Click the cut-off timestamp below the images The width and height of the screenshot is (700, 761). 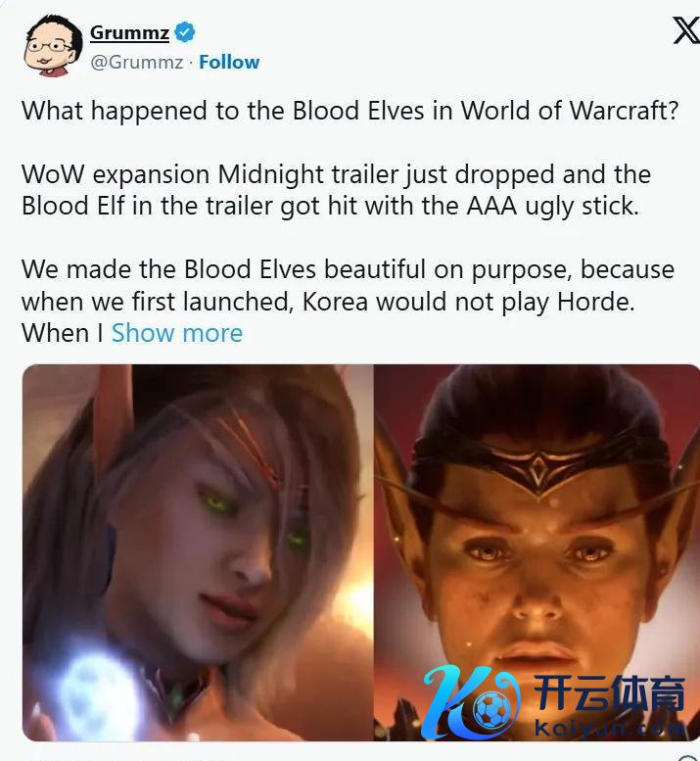(121, 759)
